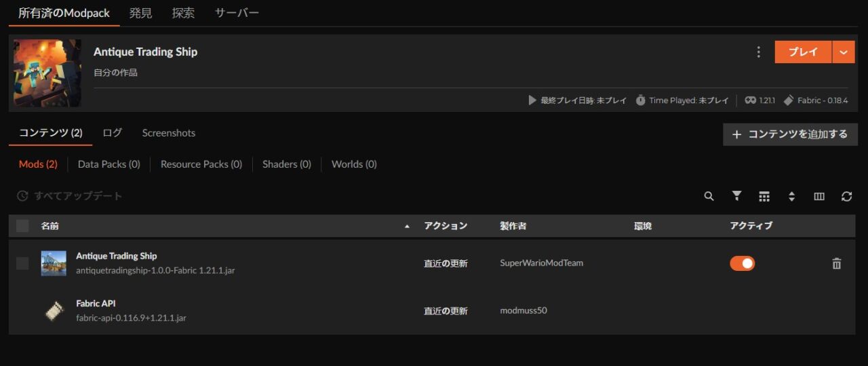Click the すべてアップデート button

pos(70,196)
